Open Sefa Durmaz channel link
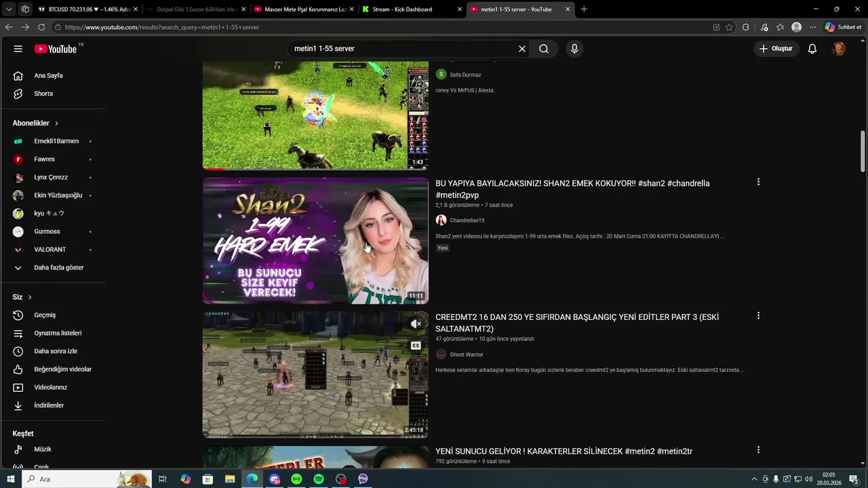Image resolution: width=868 pixels, height=488 pixels. [465, 75]
